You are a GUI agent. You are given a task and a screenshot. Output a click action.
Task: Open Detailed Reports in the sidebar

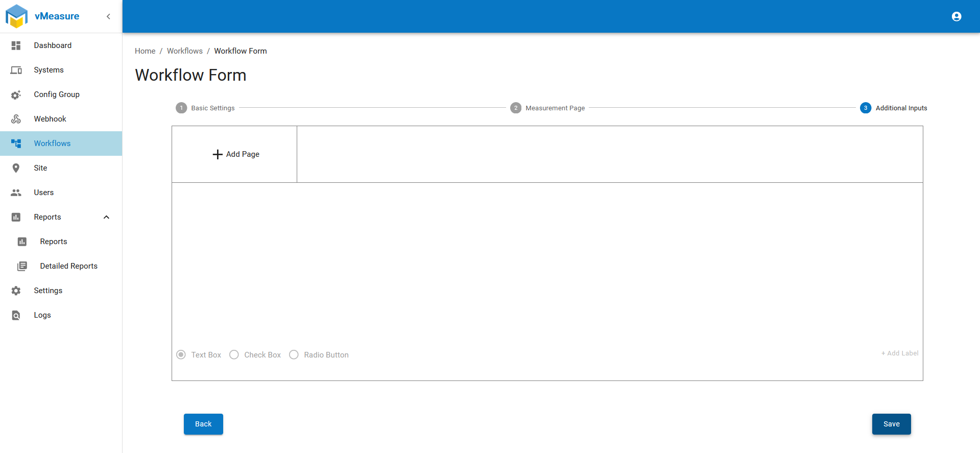pos(61,266)
